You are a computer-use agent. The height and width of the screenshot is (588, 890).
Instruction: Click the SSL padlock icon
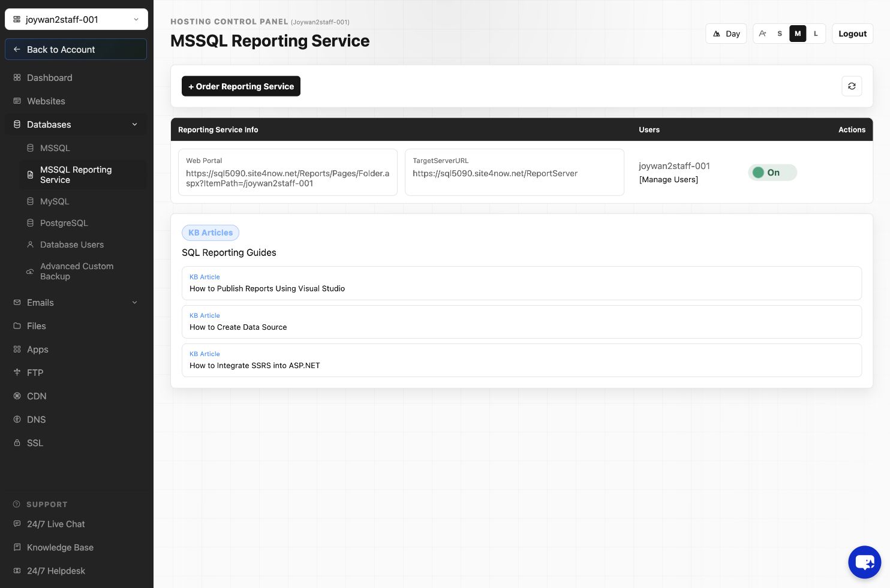[17, 443]
